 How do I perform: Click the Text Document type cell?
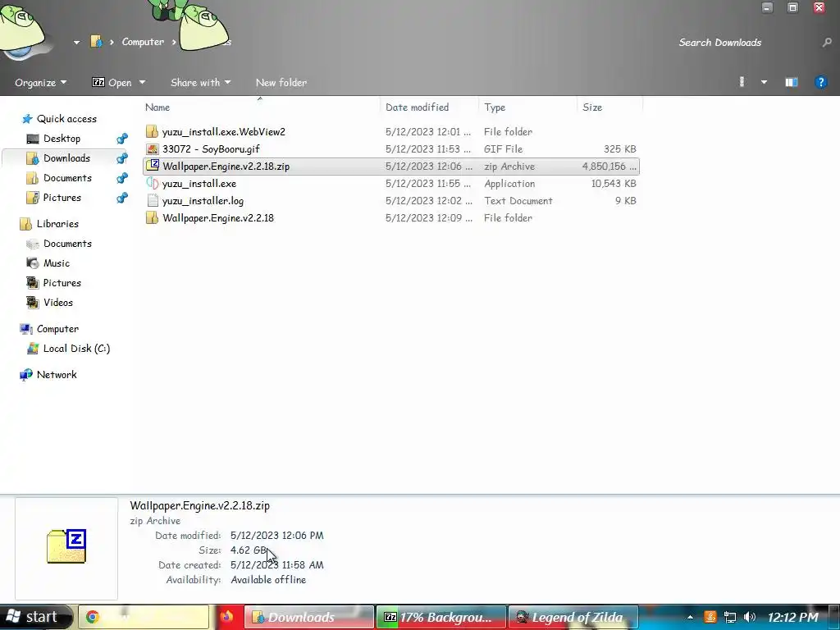pyautogui.click(x=518, y=200)
